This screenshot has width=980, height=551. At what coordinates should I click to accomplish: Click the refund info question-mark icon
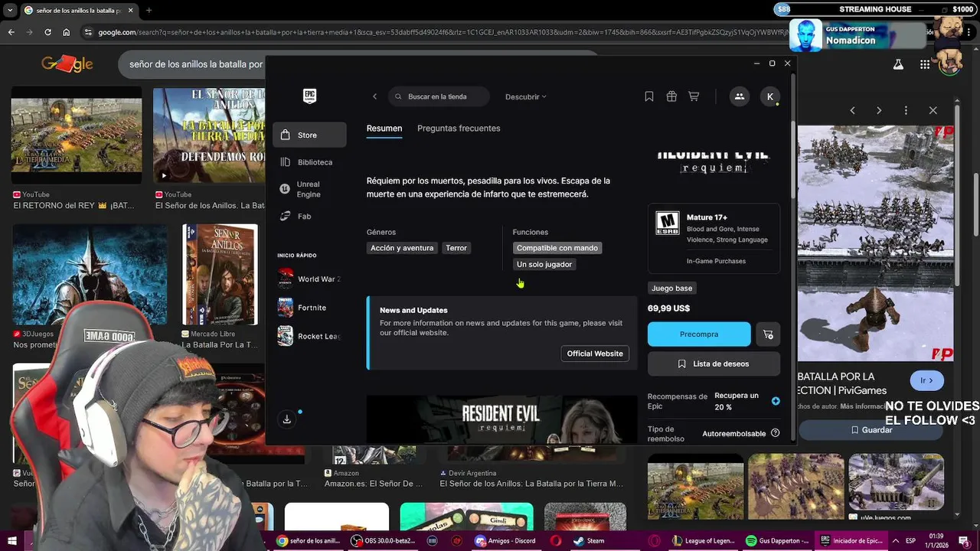tap(775, 433)
